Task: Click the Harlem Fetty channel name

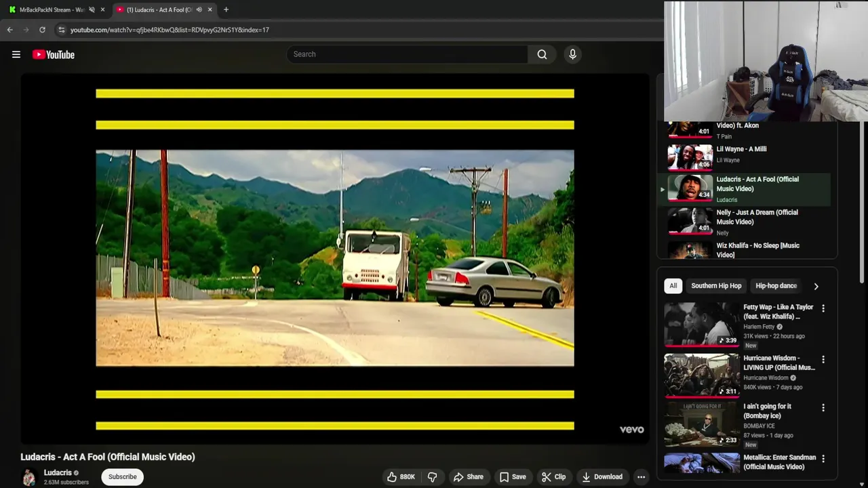Action: (759, 327)
